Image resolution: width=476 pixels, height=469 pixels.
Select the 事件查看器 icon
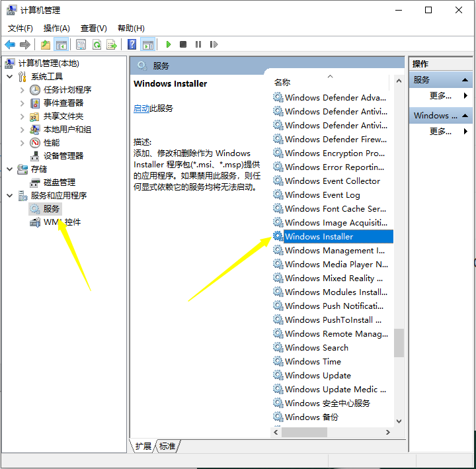coord(35,103)
